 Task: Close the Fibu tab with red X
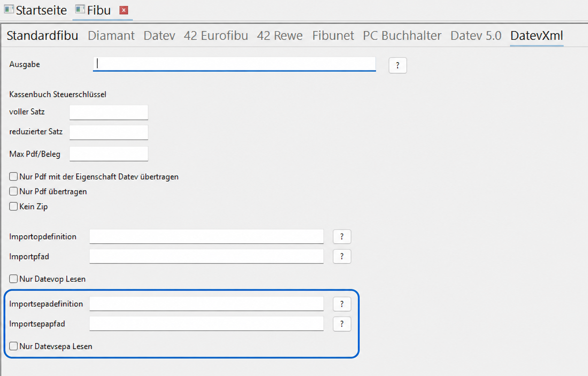(x=124, y=10)
